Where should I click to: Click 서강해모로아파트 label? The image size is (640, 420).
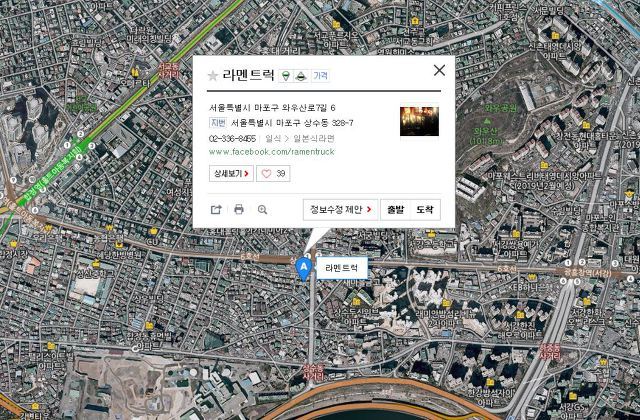(x=519, y=330)
